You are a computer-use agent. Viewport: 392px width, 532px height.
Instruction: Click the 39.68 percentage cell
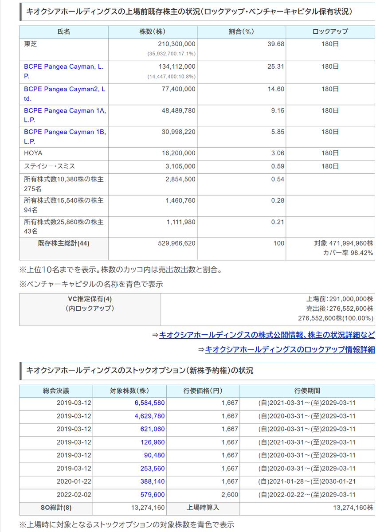coord(242,50)
